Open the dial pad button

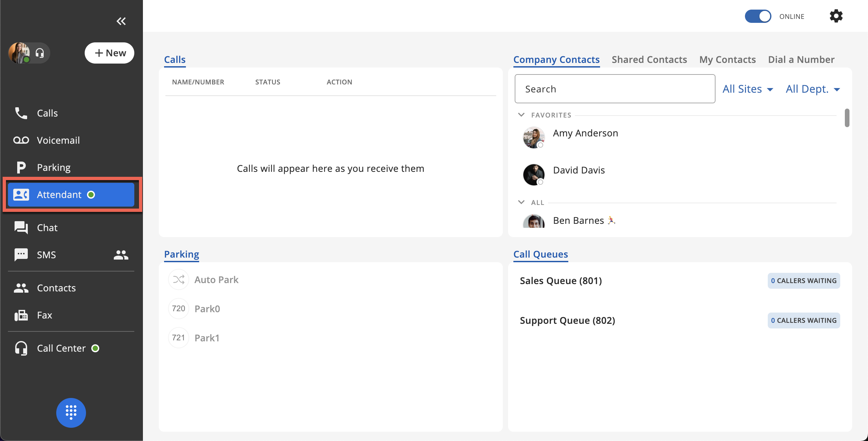pyautogui.click(x=71, y=412)
